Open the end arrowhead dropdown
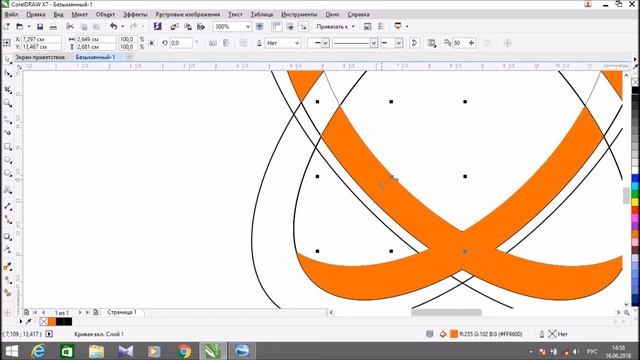640x360 pixels. tap(398, 43)
